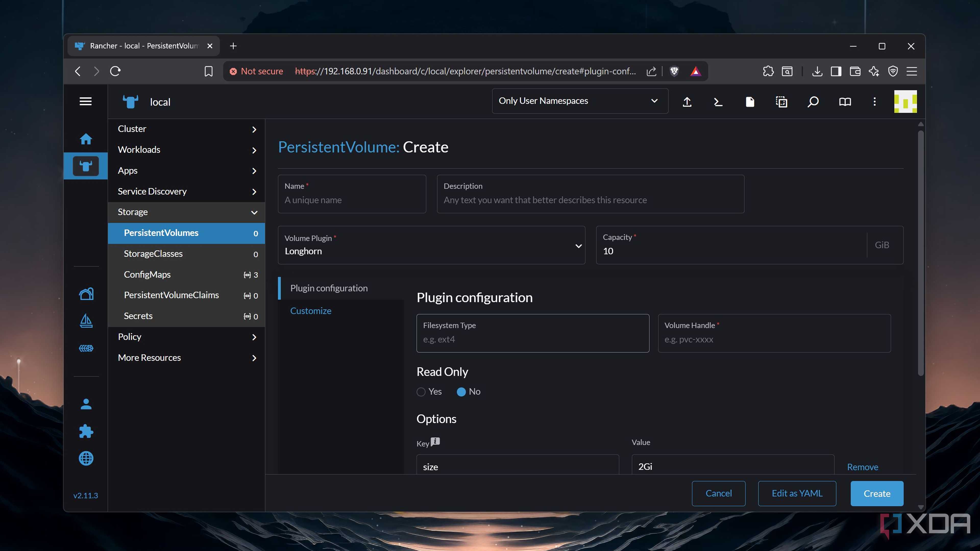The image size is (980, 551).
Task: Click the Edit as YAML button
Action: [x=797, y=494]
